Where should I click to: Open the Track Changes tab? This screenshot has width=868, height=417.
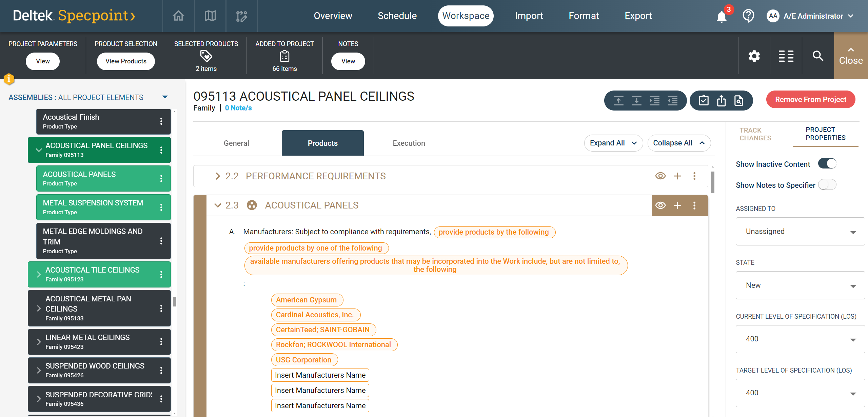pyautogui.click(x=755, y=134)
